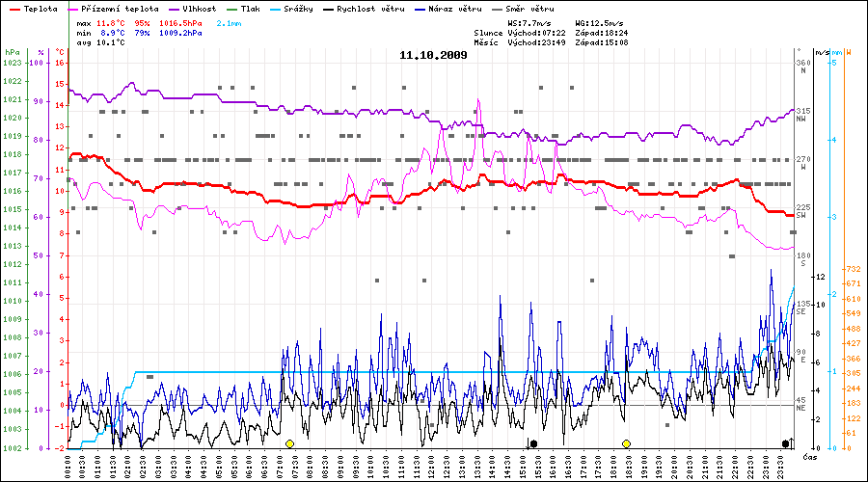Click the °C temperature axis header
This screenshot has width=868, height=482.
(x=60, y=51)
